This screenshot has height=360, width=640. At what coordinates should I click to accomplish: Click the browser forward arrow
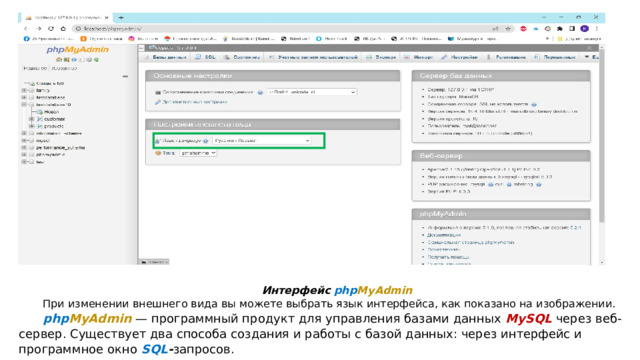click(x=39, y=29)
